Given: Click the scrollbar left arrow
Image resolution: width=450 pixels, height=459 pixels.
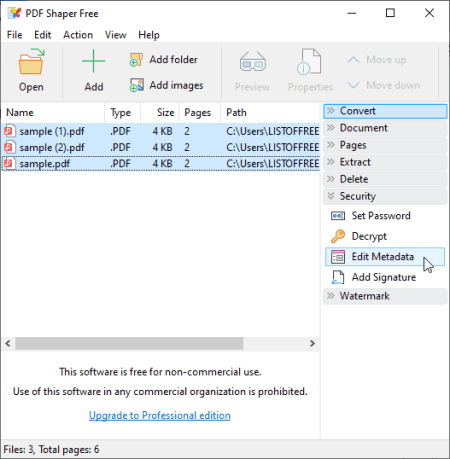Looking at the screenshot, I should tap(8, 343).
